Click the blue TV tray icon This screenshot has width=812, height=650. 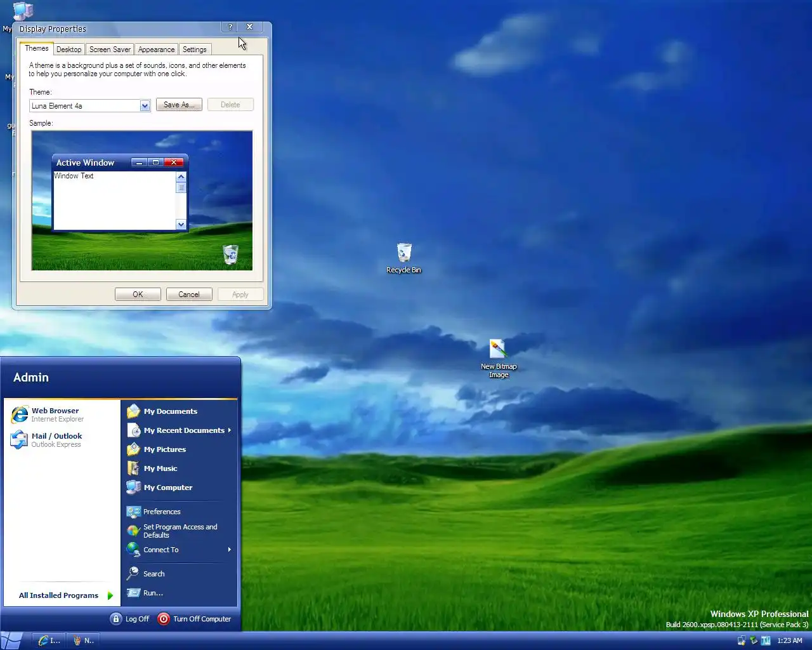coord(766,640)
